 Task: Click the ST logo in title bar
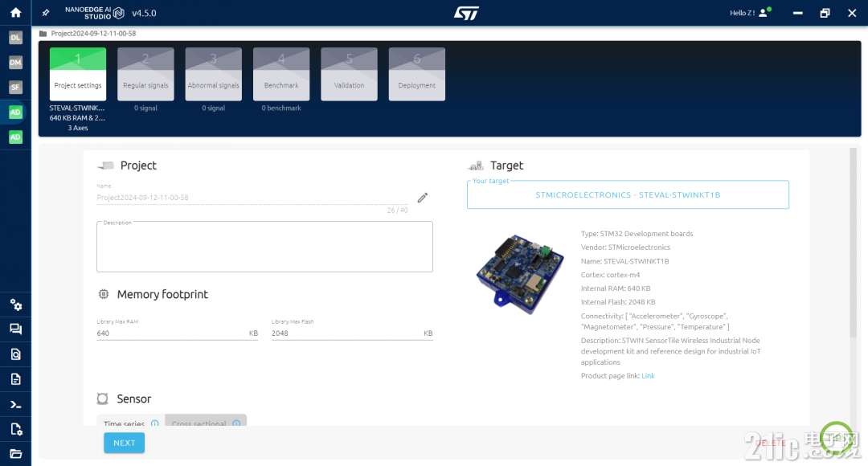466,13
